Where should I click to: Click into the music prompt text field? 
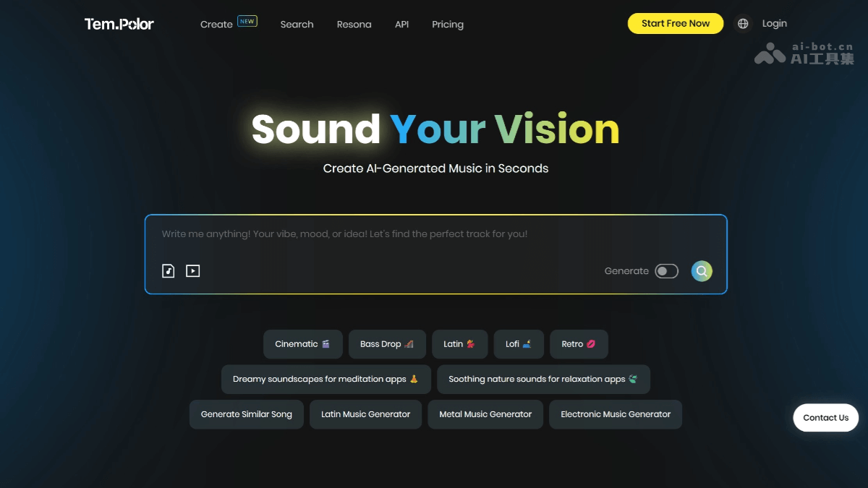point(434,234)
